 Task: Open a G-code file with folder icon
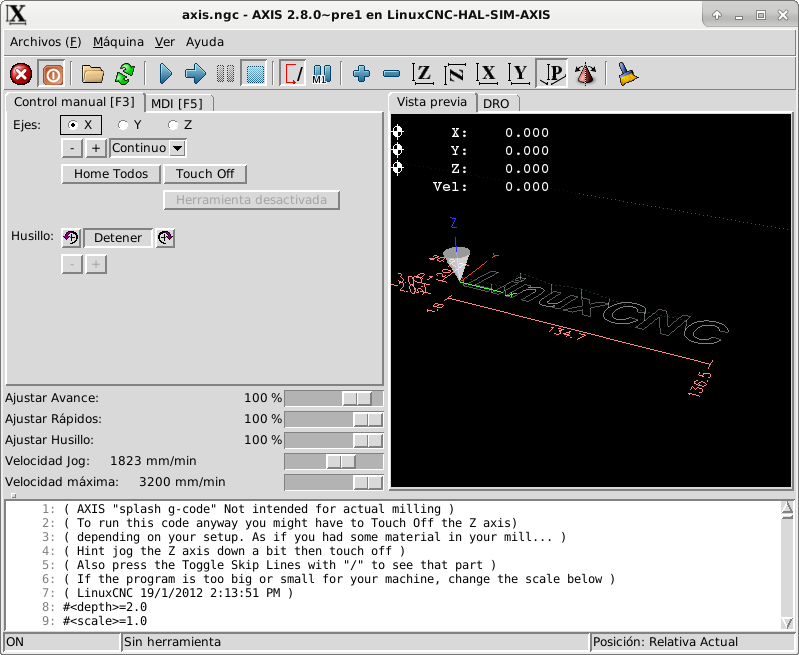93,74
